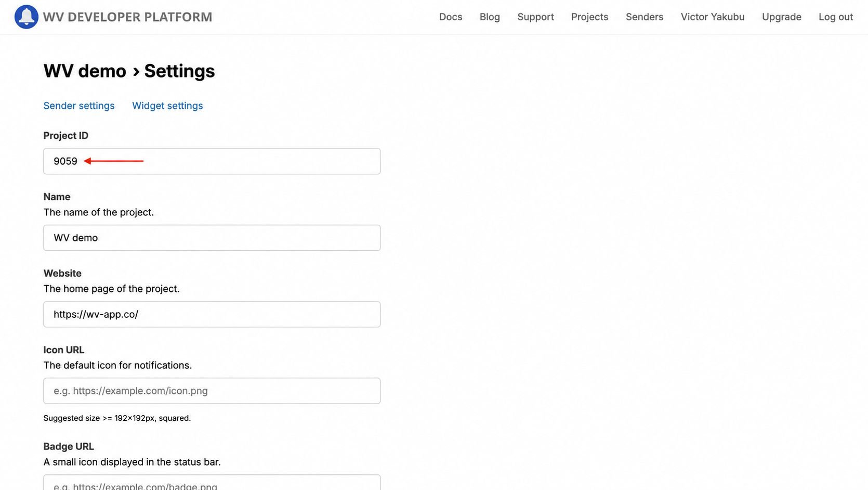Open the Docs page
868x490 pixels.
pyautogui.click(x=451, y=17)
